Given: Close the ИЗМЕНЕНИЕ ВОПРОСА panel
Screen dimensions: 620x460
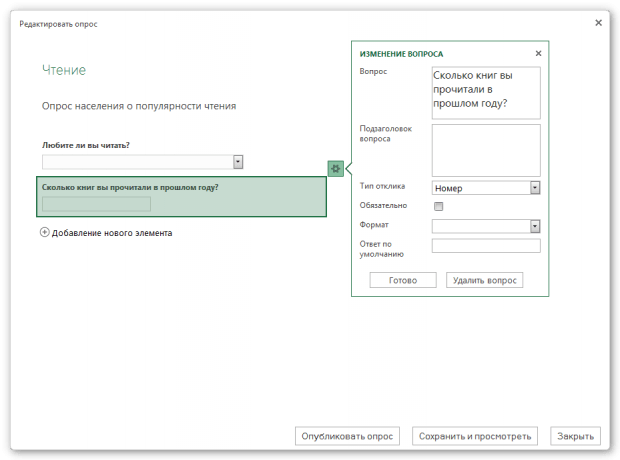Looking at the screenshot, I should pyautogui.click(x=538, y=53).
